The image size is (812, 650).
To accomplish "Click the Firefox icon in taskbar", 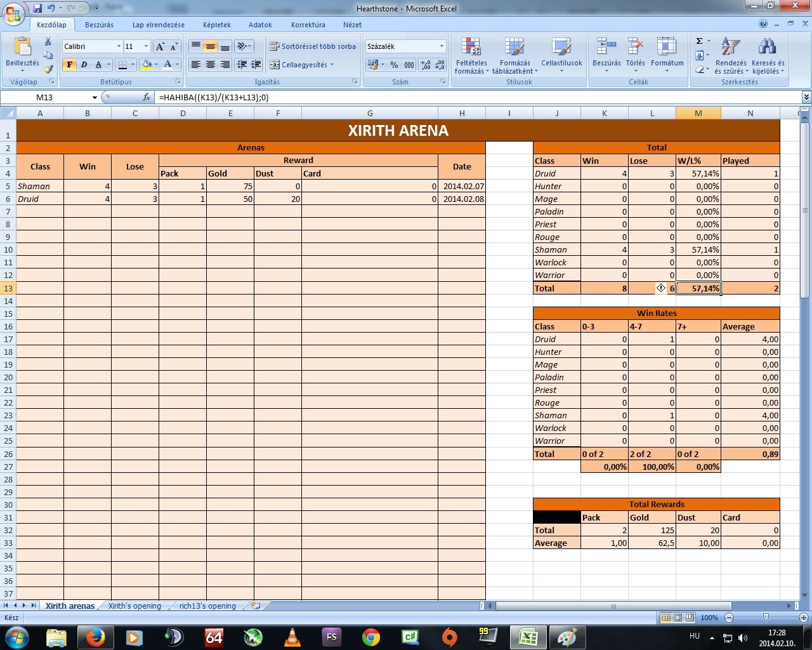I will [95, 637].
